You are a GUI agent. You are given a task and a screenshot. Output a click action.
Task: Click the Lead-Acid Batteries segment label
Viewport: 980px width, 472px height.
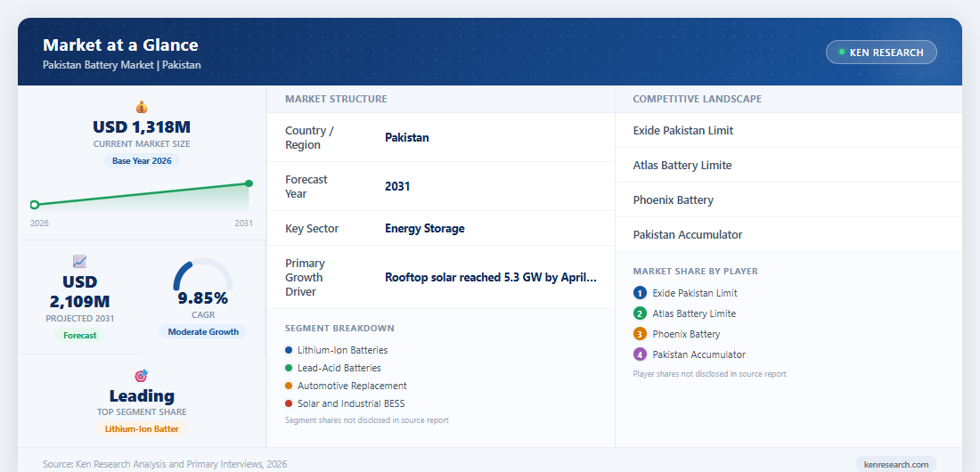pyautogui.click(x=339, y=368)
